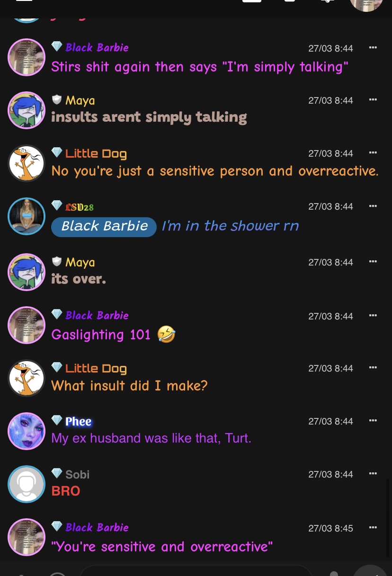
Task: Click the diamond badge next to LSD28
Action: click(57, 205)
